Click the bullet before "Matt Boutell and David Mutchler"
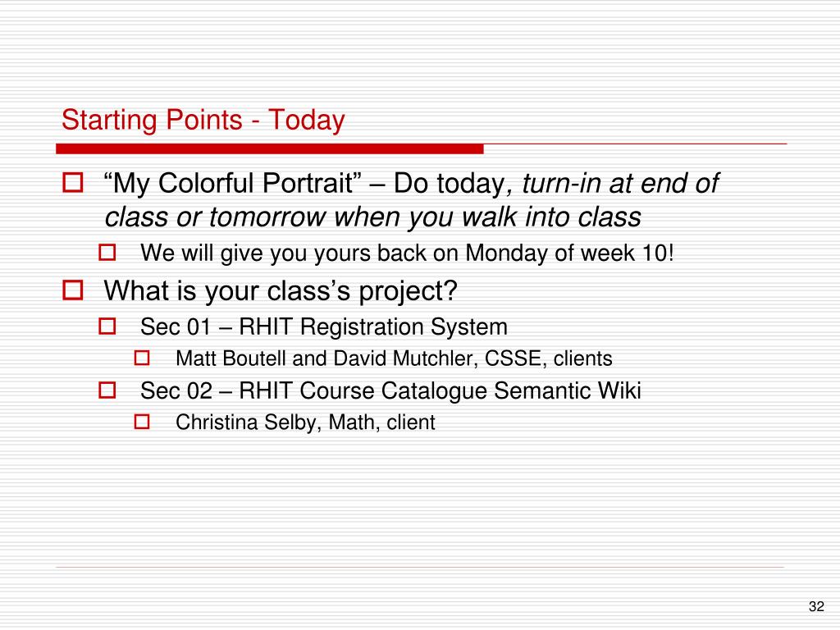The image size is (840, 630). [141, 358]
